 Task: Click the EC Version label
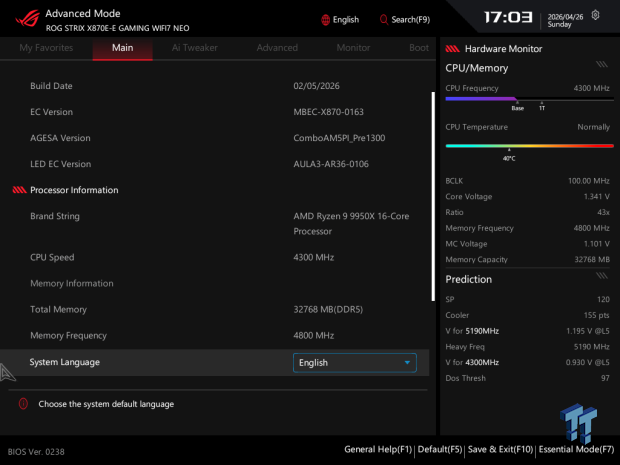pos(51,112)
